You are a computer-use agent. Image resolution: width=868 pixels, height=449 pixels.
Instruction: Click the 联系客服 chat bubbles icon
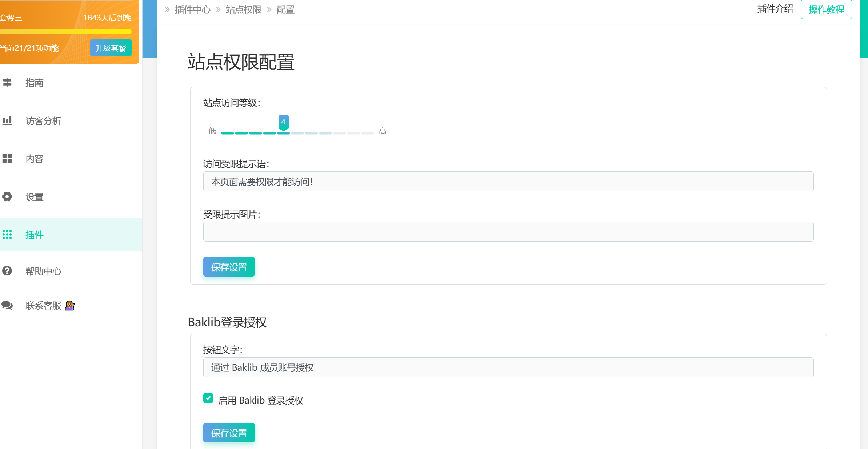[x=7, y=305]
